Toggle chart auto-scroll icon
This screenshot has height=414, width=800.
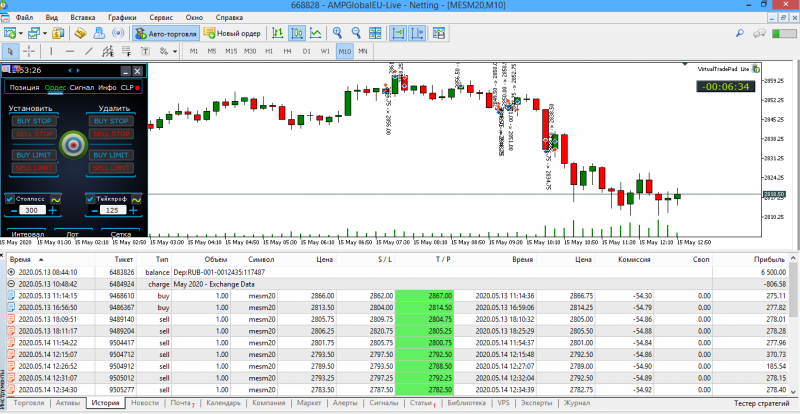point(398,33)
